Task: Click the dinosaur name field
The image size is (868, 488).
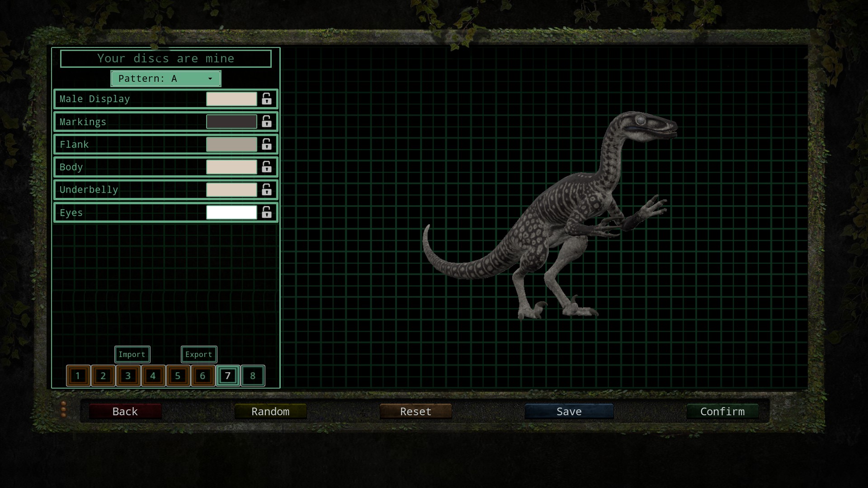Action: [x=165, y=59]
